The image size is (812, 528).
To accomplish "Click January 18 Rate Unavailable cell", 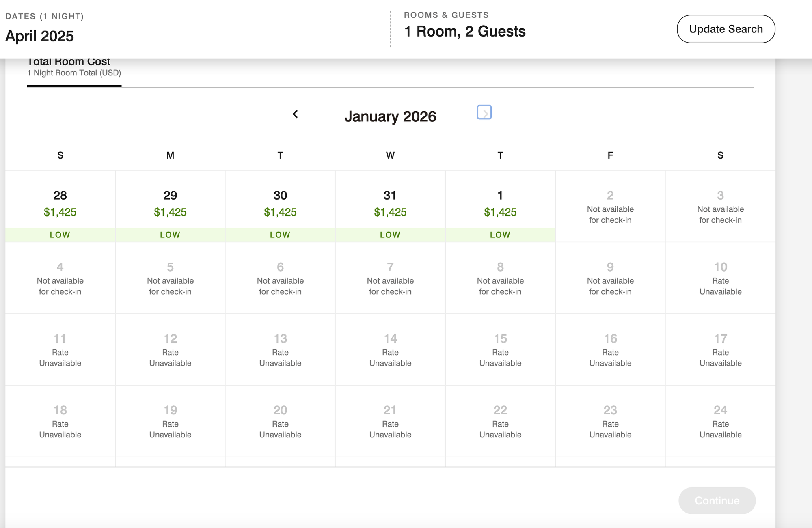I will tap(60, 421).
